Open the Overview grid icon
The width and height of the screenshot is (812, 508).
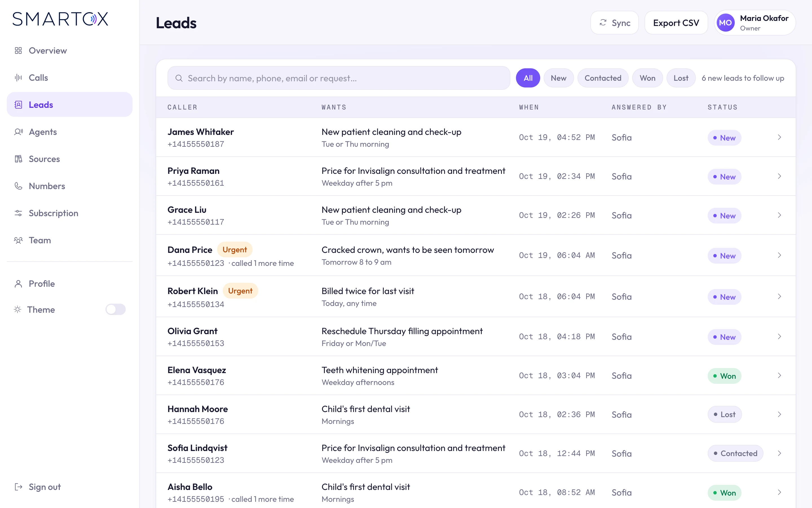pos(18,51)
